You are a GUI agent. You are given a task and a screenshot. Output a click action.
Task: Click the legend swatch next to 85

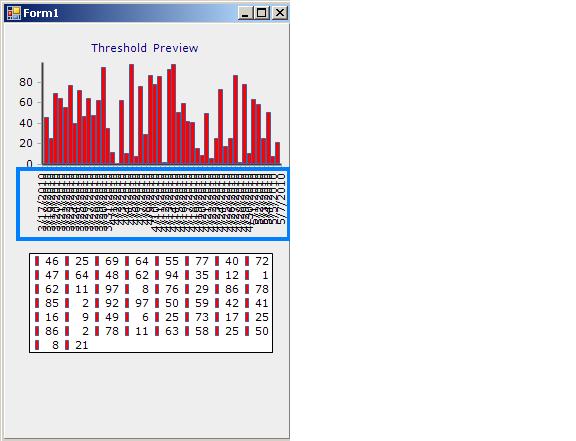(x=37, y=303)
